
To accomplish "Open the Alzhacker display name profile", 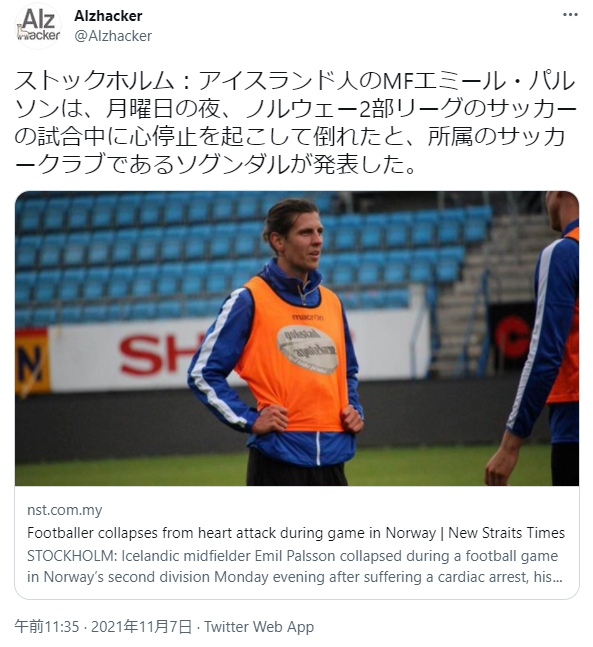I will coord(108,16).
